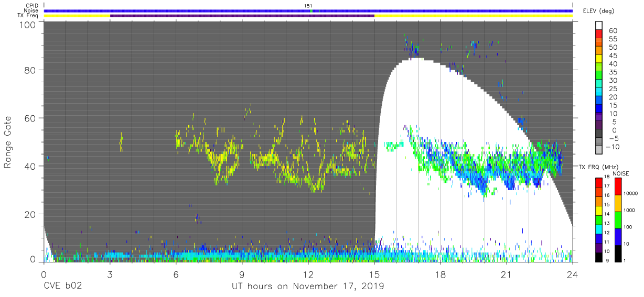The image size is (644, 297).
Task: Click the '55' label on ELEV colorbar
Action: [x=613, y=39]
